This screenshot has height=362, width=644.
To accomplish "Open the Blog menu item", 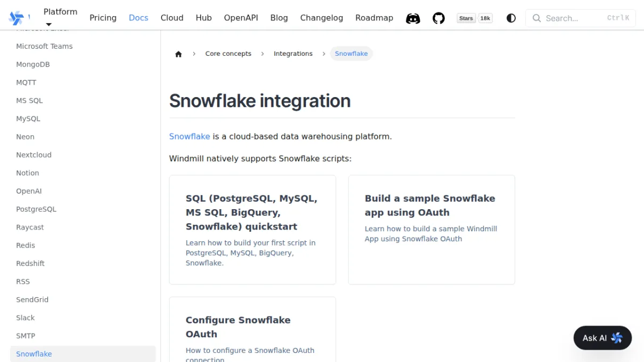I will tap(279, 18).
